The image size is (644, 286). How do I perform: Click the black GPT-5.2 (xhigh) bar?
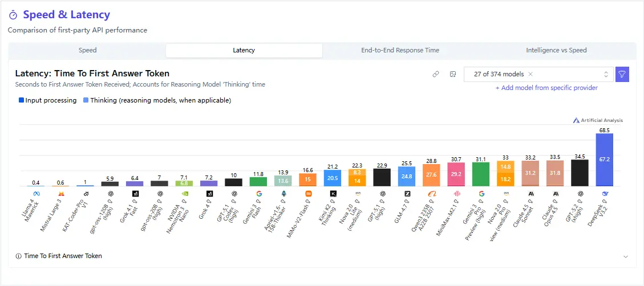[x=580, y=173]
